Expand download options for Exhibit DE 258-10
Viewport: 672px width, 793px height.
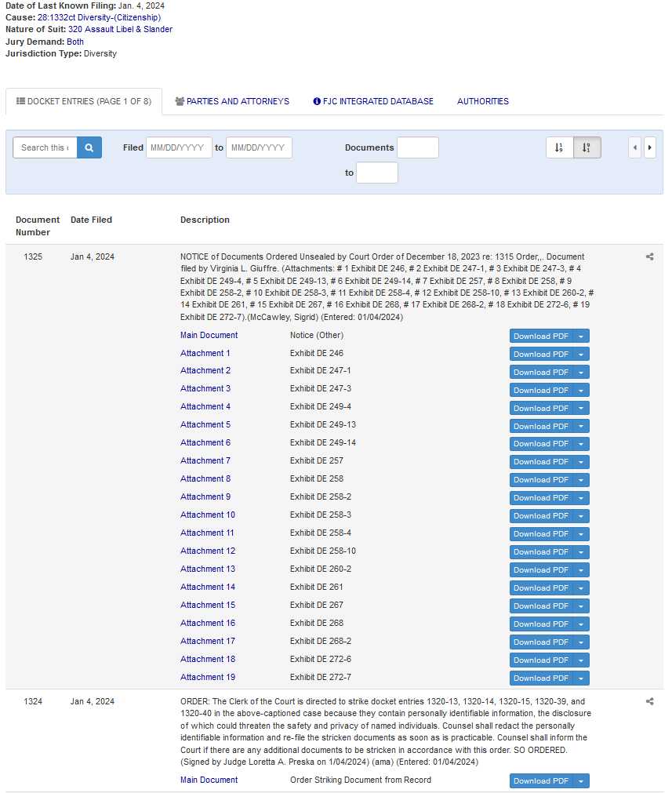[581, 552]
